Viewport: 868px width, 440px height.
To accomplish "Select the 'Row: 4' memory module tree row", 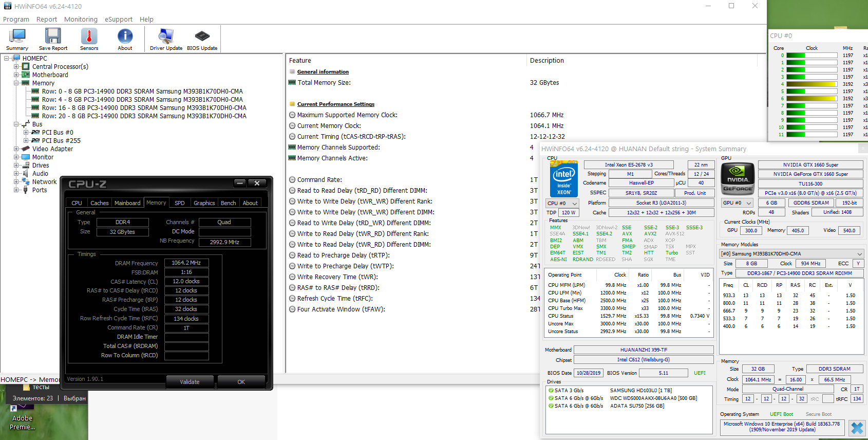I will click(x=142, y=99).
